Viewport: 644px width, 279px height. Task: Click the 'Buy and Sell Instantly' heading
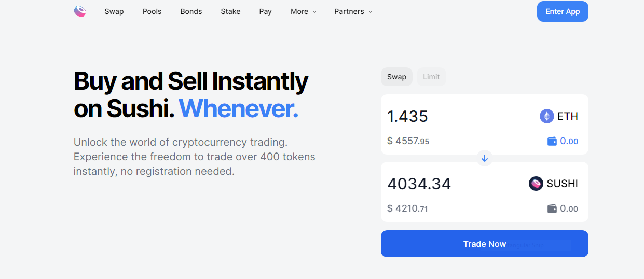pos(191,81)
